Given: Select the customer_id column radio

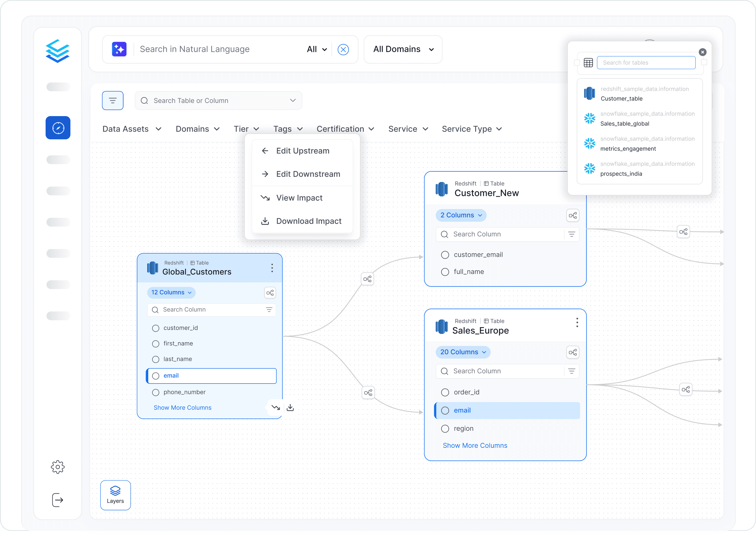Looking at the screenshot, I should pos(156,328).
